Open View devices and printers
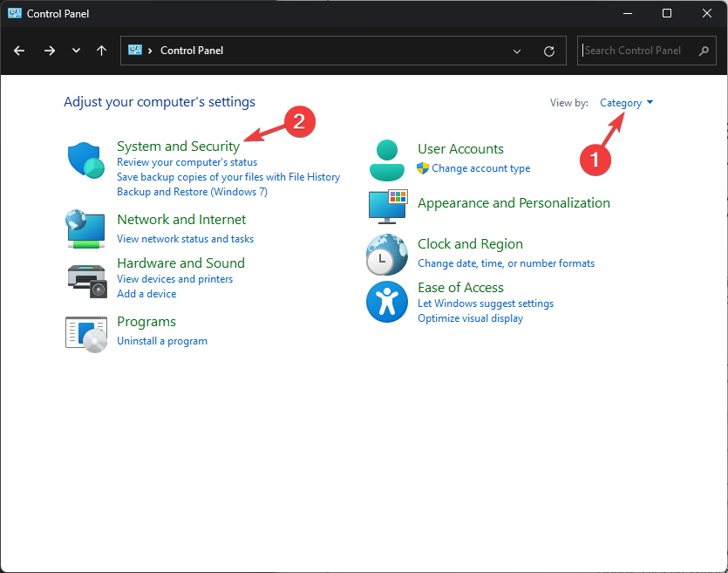The width and height of the screenshot is (728, 573). click(x=174, y=279)
